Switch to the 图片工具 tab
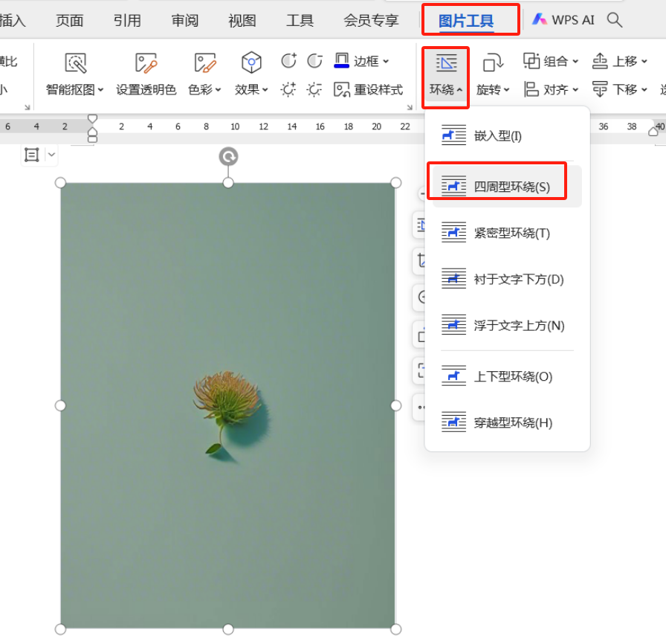Screen dimensions: 666x644 [466, 20]
